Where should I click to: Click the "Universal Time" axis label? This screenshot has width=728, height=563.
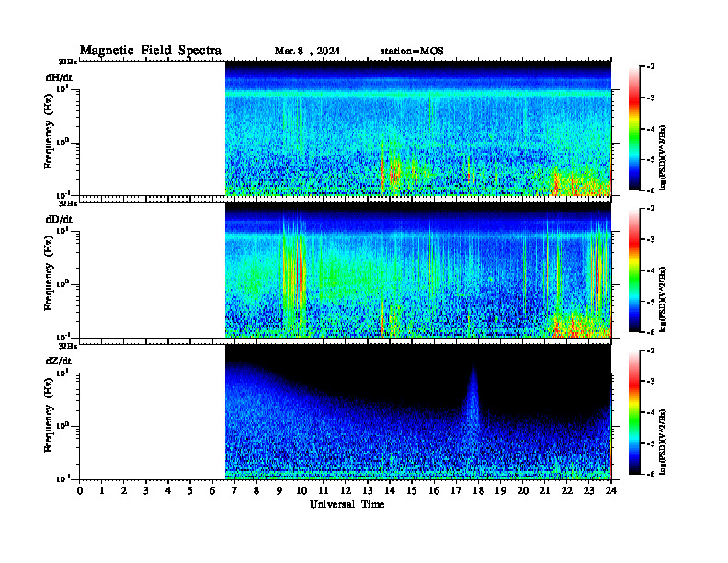point(347,504)
